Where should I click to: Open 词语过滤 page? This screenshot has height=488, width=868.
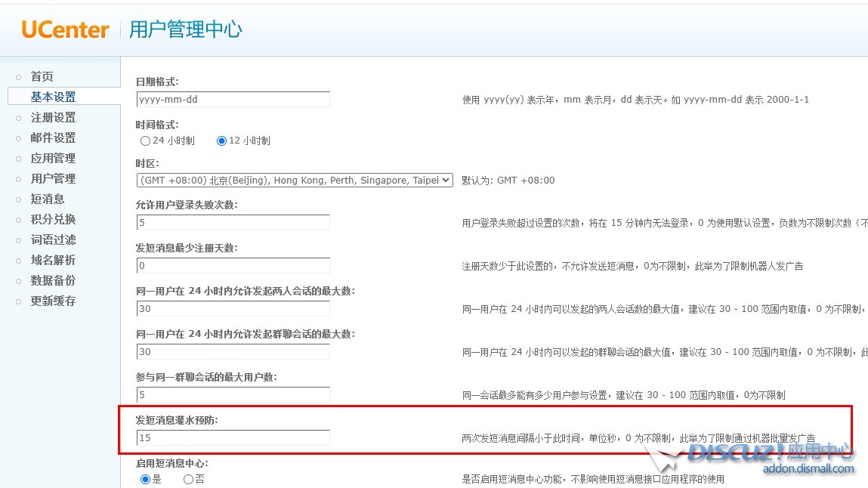[53, 240]
